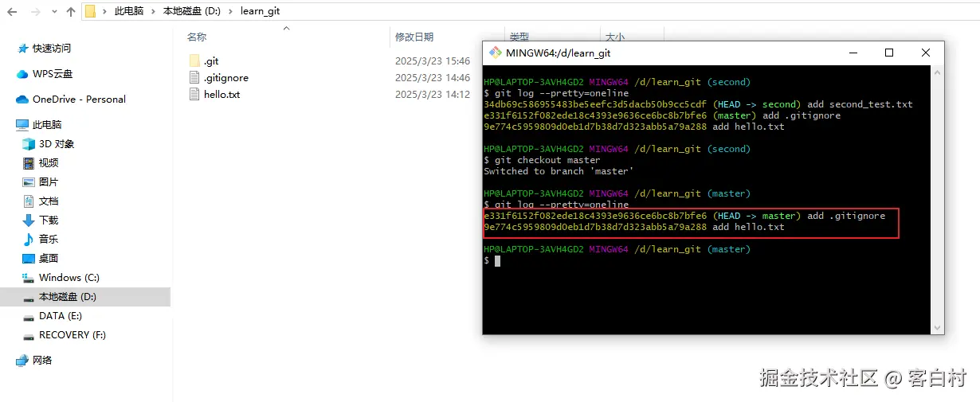This screenshot has width=980, height=402.
Task: Expand the chevron after 此电脑 in breadcrumb
Action: point(154,12)
